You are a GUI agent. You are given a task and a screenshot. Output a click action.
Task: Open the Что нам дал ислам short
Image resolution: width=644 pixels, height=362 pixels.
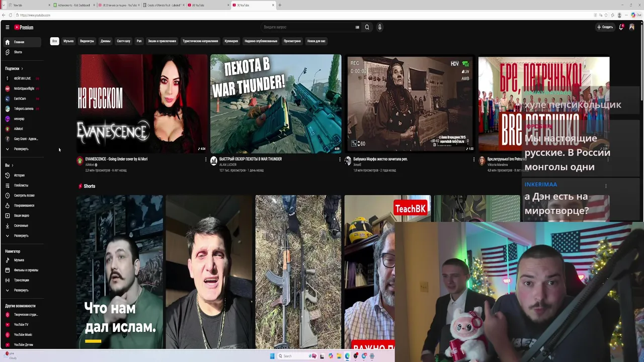click(120, 272)
